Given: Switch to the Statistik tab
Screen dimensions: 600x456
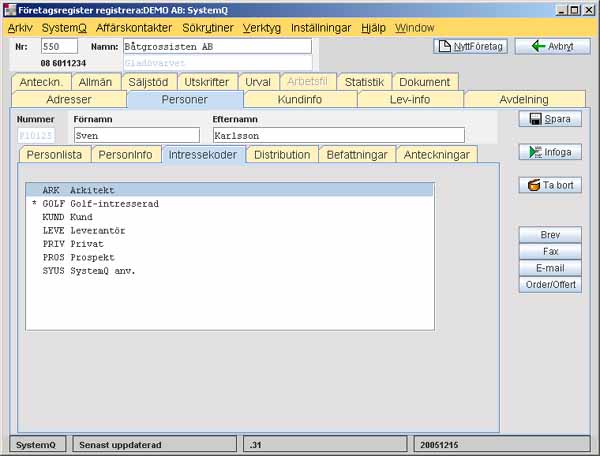Looking at the screenshot, I should pyautogui.click(x=364, y=82).
